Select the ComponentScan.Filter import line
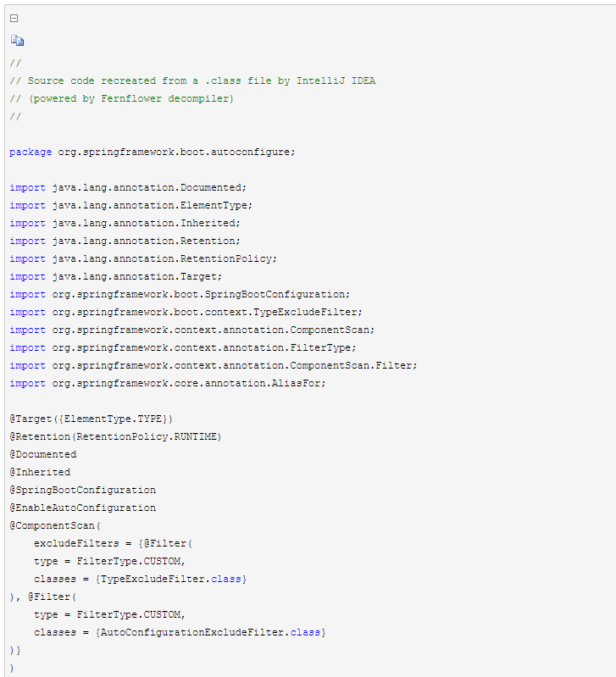 (214, 366)
